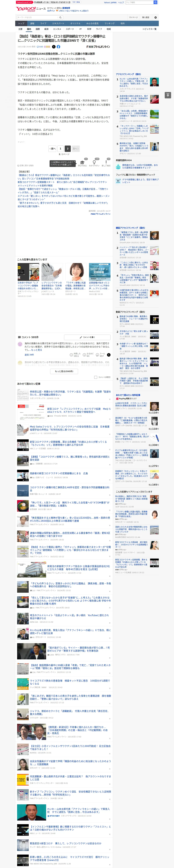Open the 速報 tab
The image size is (174, 868).
coord(32,24)
